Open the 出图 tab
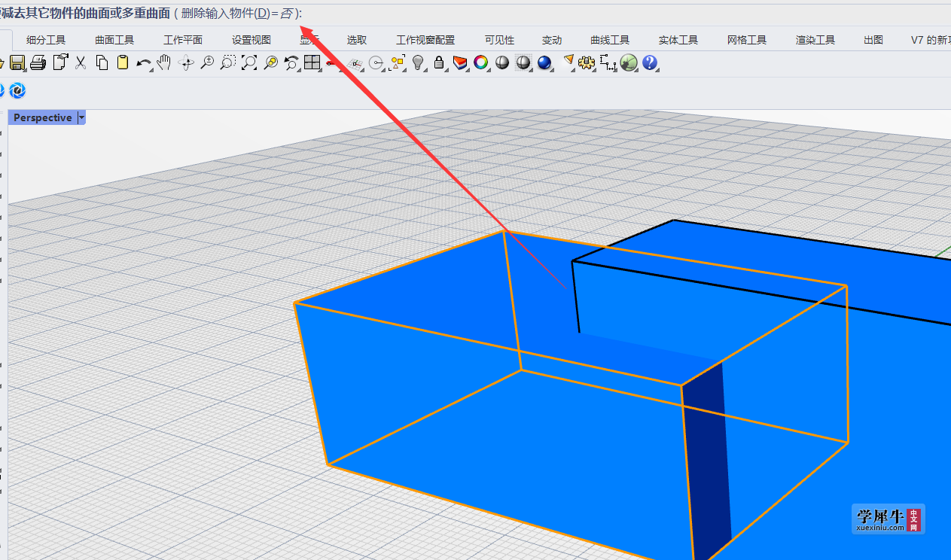The height and width of the screenshot is (560, 951). click(x=873, y=40)
